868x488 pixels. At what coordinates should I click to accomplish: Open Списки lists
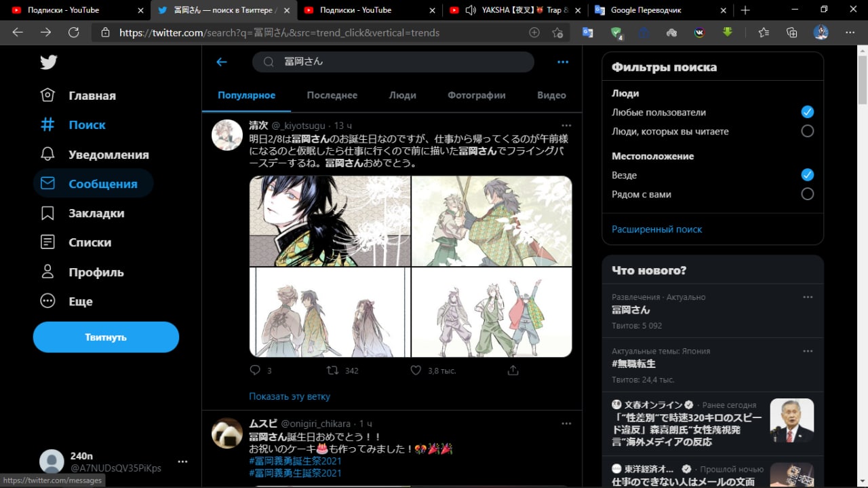click(76, 242)
